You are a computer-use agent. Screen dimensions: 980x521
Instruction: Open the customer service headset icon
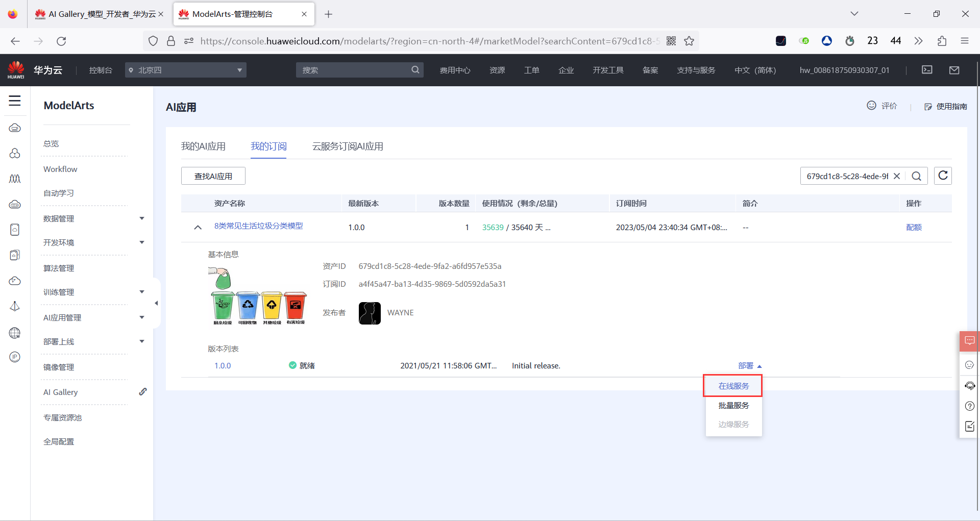[970, 385]
